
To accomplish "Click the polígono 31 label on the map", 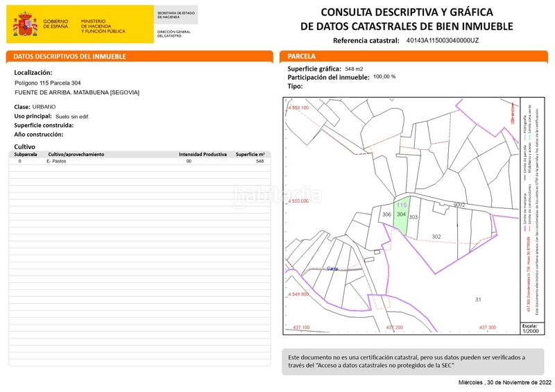I will pos(478,300).
